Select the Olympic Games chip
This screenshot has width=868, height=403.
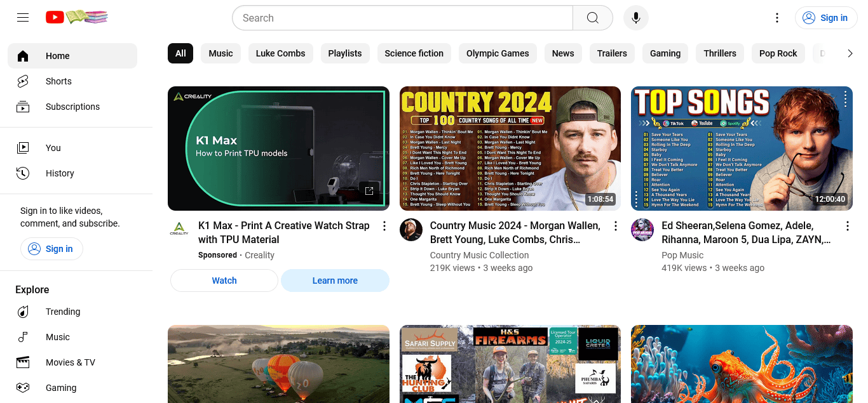tap(498, 53)
